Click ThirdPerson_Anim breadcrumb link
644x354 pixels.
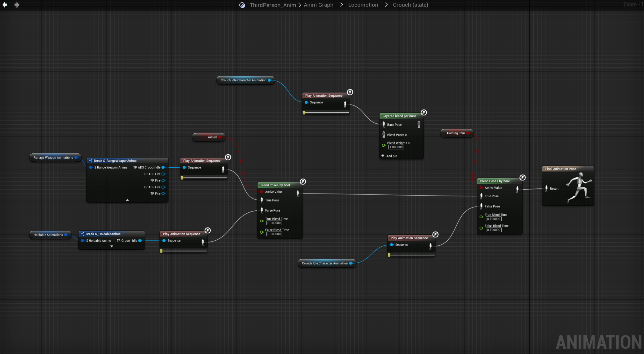click(273, 5)
